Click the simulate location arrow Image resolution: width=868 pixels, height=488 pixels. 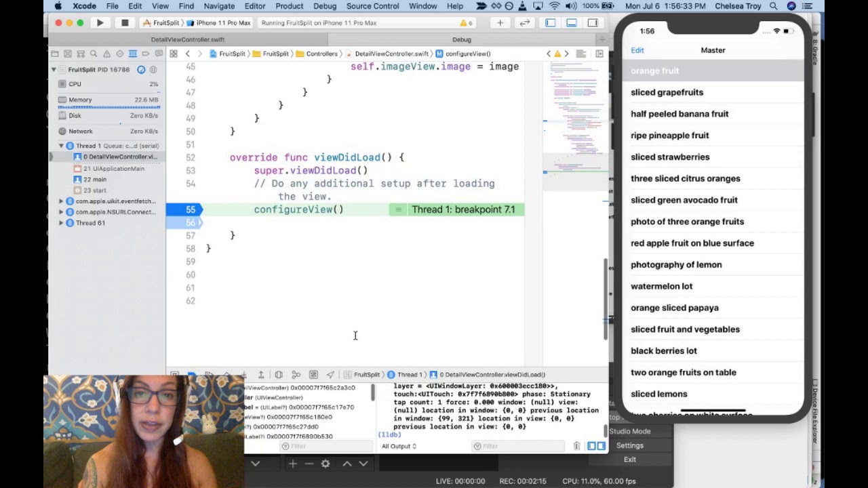[x=330, y=375]
